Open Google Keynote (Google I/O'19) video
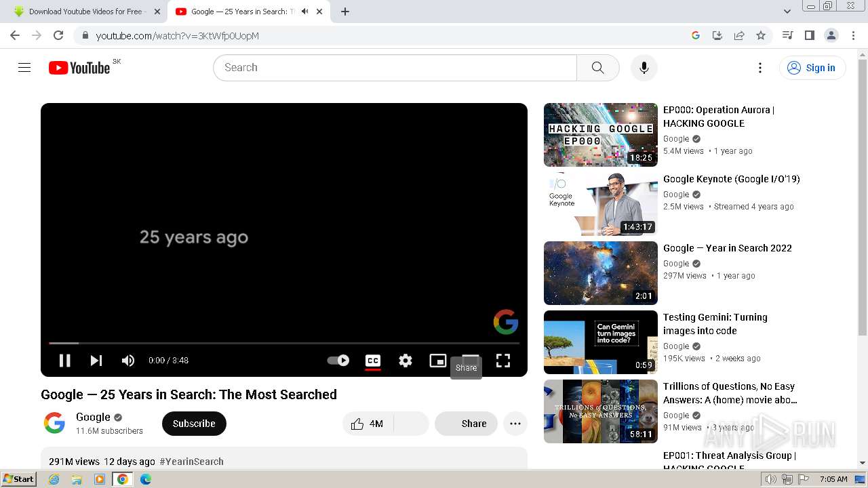Viewport: 868px width, 488px height. [x=732, y=179]
